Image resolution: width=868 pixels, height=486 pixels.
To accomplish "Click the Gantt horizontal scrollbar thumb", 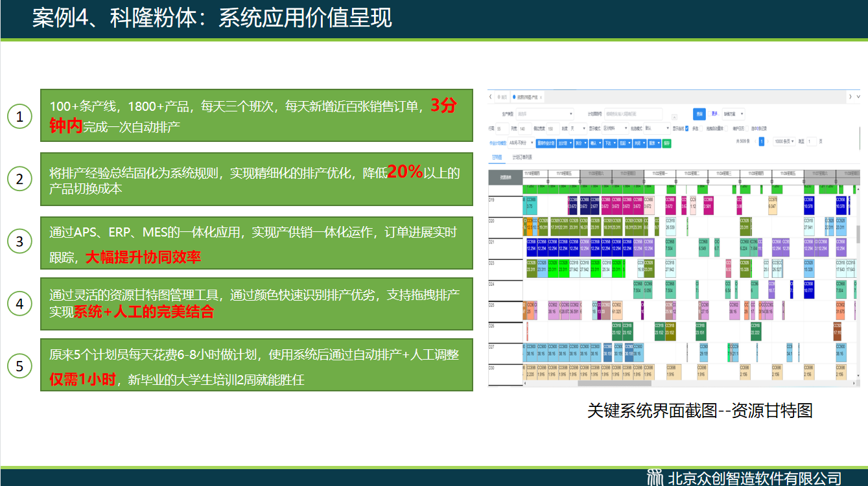I will (615, 383).
